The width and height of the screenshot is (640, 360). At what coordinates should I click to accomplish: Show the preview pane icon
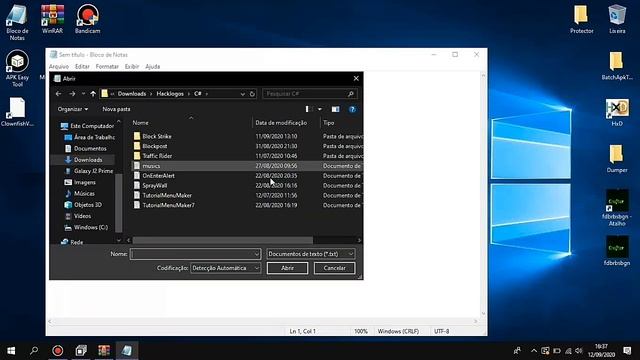pos(335,109)
